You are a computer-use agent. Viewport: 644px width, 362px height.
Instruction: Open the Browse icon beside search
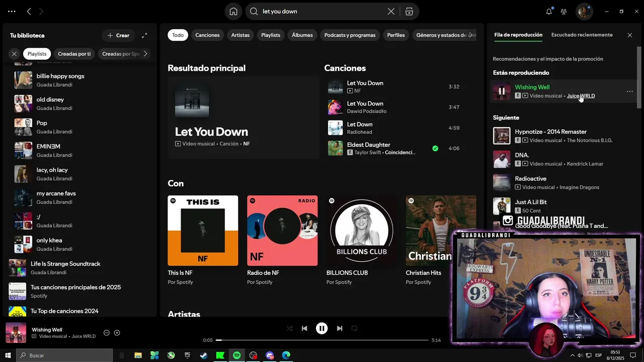tap(410, 12)
